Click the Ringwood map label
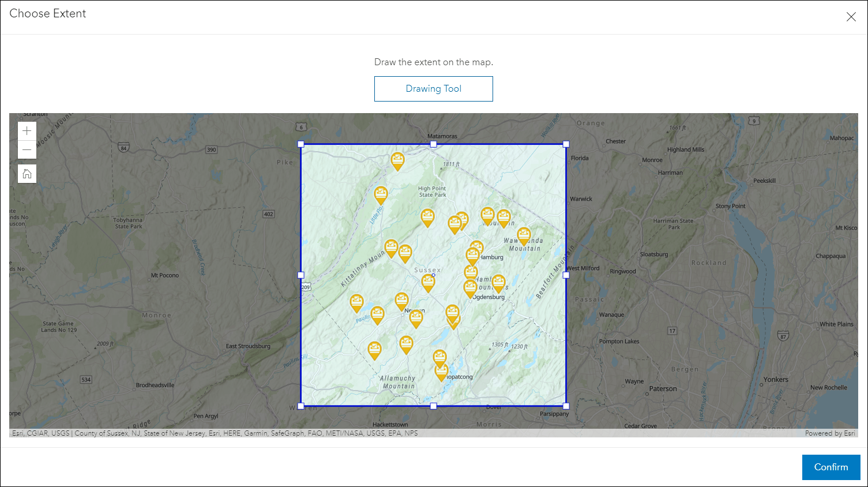868x487 pixels. [623, 271]
